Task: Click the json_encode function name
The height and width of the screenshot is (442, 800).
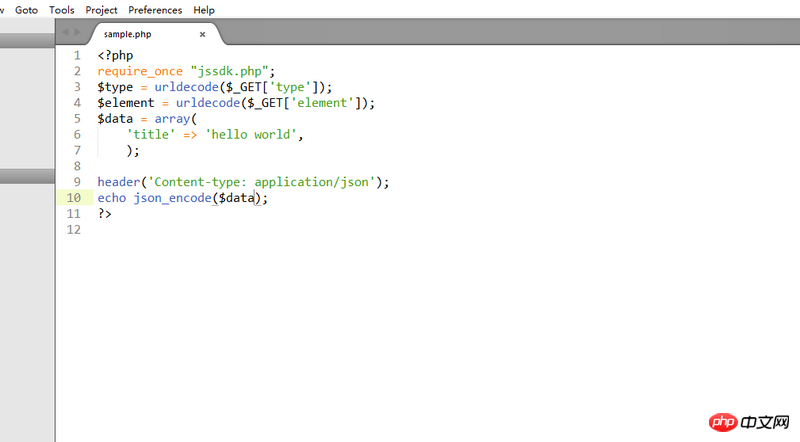Action: tap(172, 198)
